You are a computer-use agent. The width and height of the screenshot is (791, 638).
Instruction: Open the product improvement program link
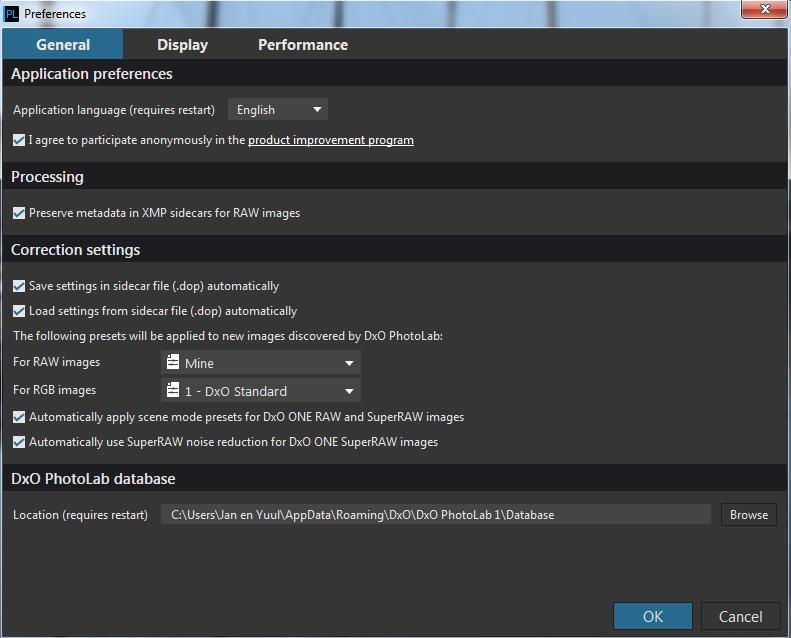pos(331,140)
